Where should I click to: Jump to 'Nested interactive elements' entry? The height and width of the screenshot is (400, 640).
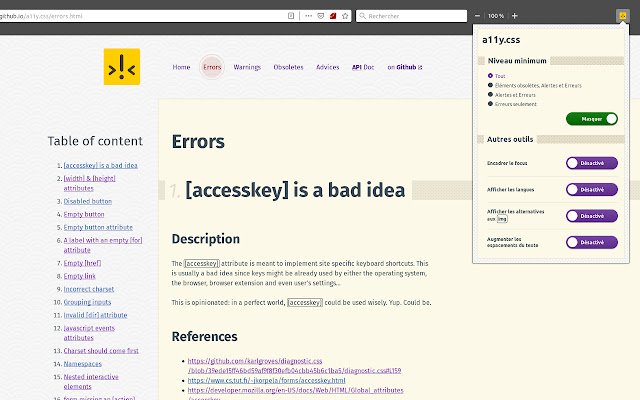click(91, 381)
